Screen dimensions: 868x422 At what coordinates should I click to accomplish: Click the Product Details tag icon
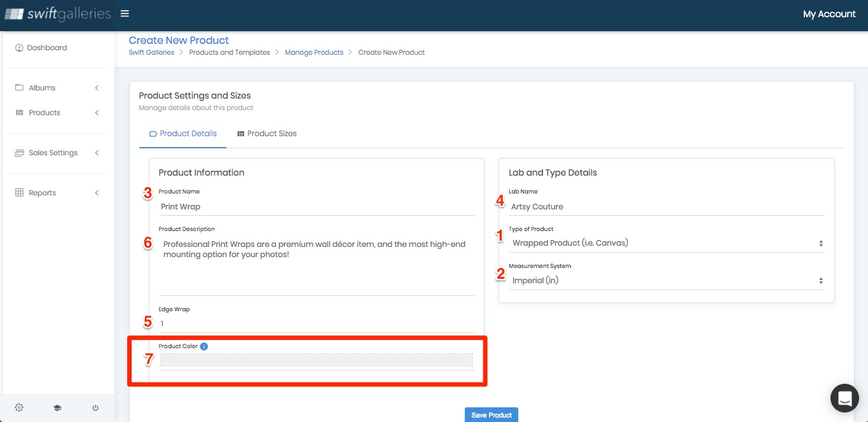153,134
